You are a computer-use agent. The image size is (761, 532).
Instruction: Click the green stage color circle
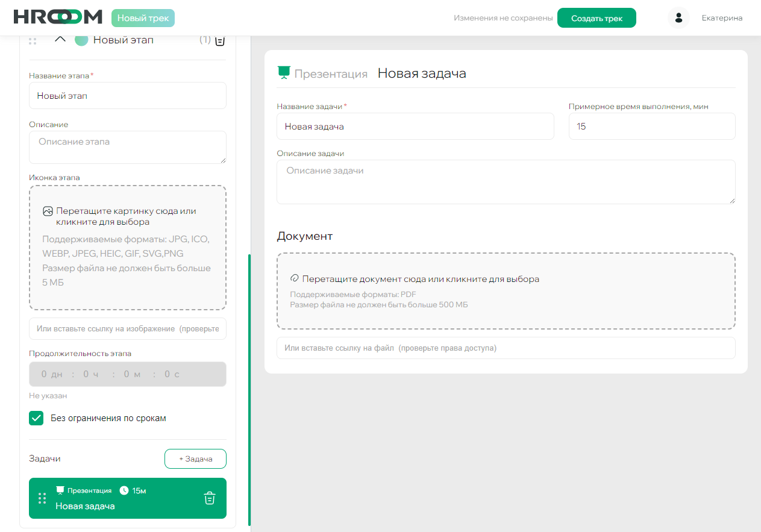(x=81, y=40)
